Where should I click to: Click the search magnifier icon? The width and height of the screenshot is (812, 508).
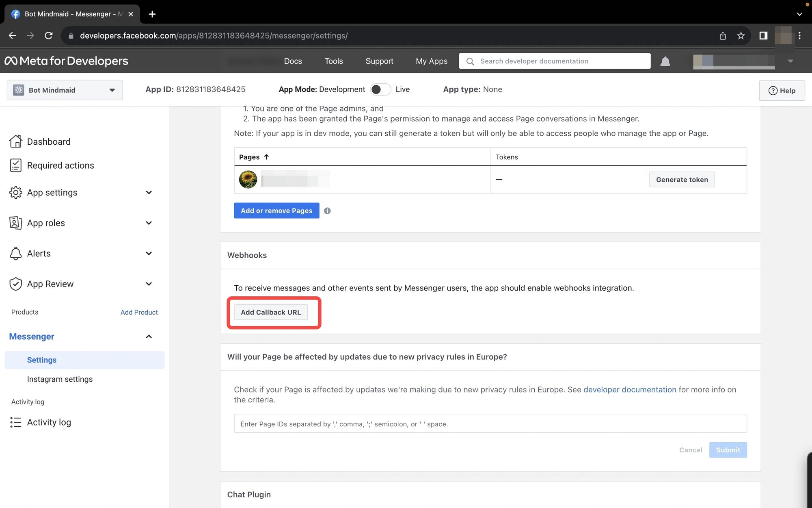tap(470, 61)
